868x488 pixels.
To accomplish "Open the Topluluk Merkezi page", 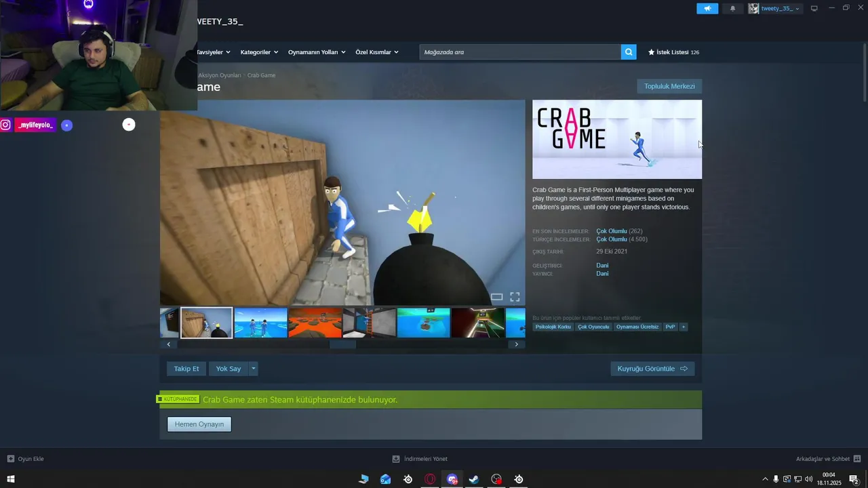I will pyautogui.click(x=669, y=86).
